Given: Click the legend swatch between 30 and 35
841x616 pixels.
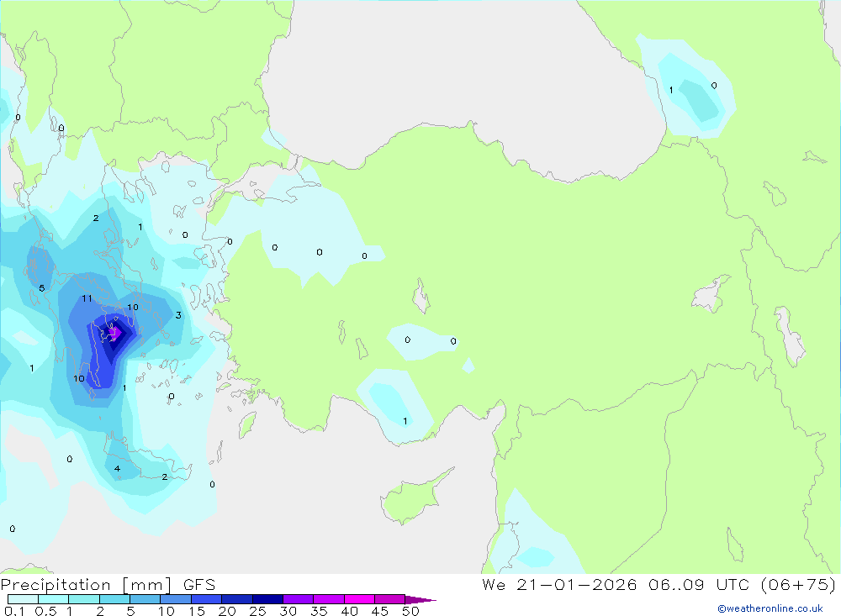Looking at the screenshot, I should click(x=298, y=599).
